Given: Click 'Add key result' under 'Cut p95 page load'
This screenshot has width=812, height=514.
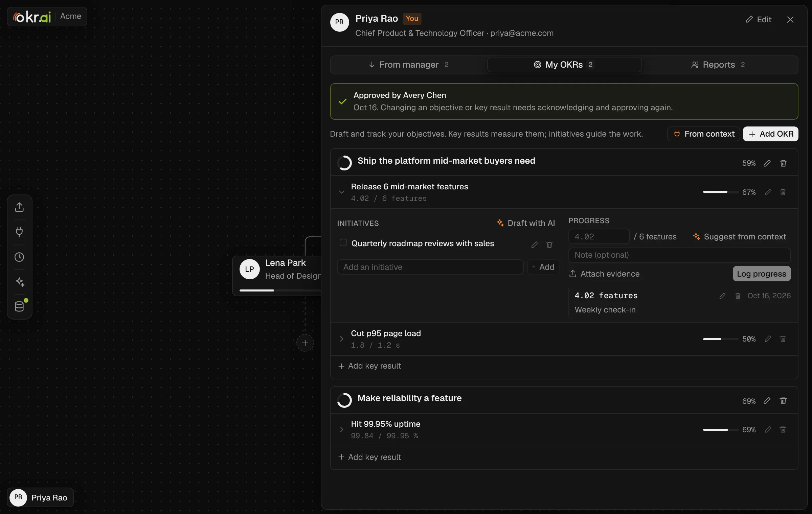Looking at the screenshot, I should coord(369,366).
